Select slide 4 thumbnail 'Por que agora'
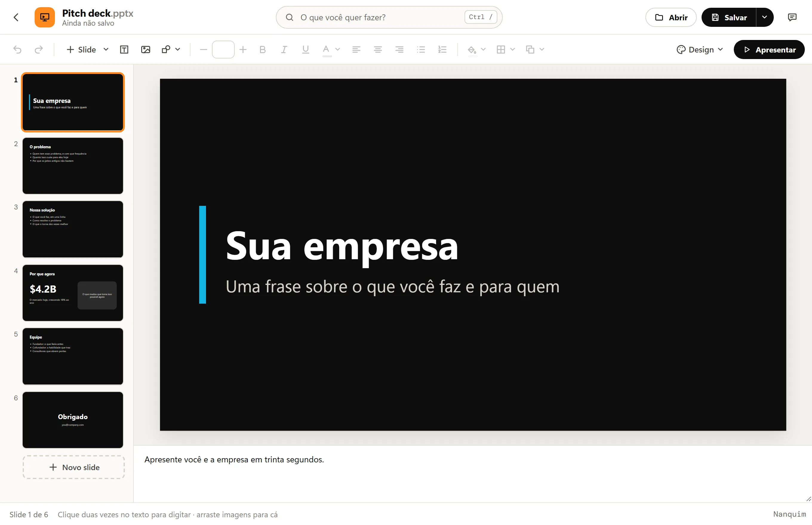812x525 pixels. [x=73, y=293]
